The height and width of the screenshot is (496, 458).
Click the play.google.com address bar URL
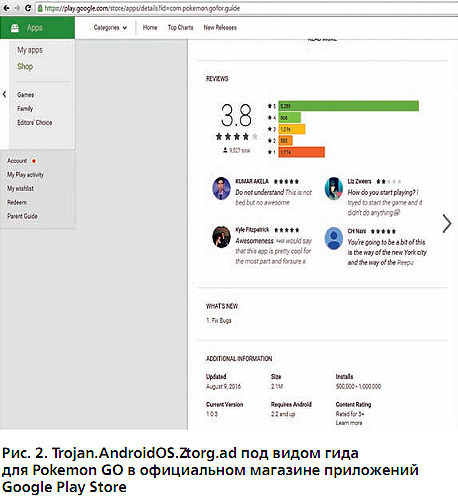142,8
